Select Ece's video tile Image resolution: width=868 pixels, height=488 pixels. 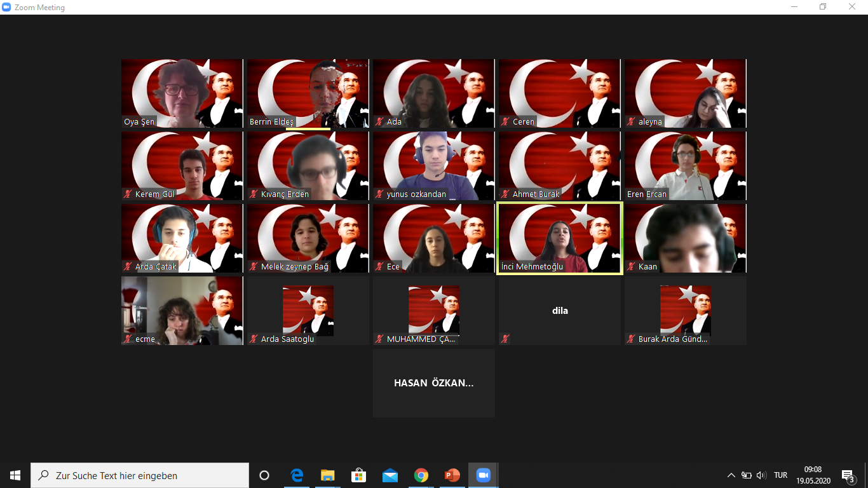pos(434,238)
